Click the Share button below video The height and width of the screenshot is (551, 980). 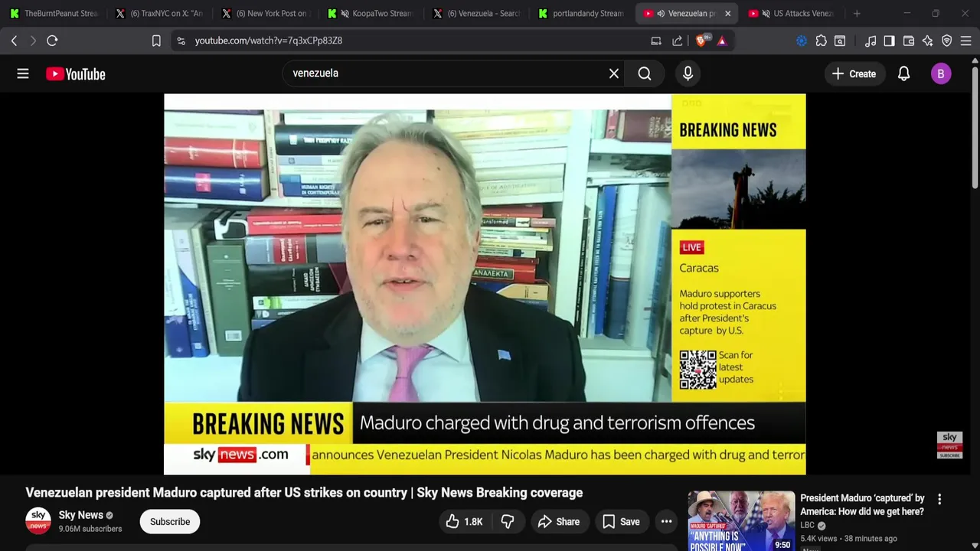click(x=559, y=522)
